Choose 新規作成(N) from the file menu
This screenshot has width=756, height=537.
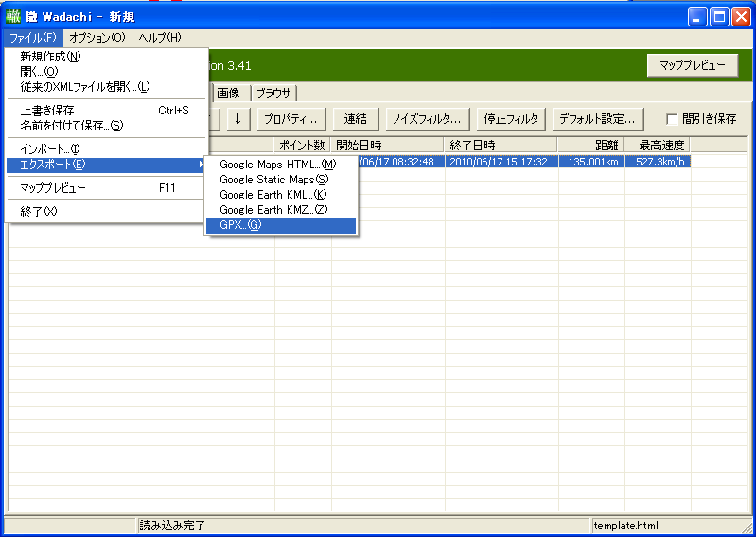[106, 57]
